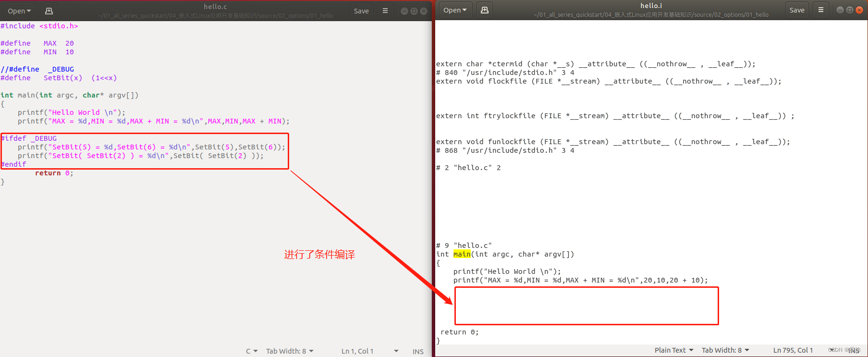Close the hello.i window

coord(859,10)
